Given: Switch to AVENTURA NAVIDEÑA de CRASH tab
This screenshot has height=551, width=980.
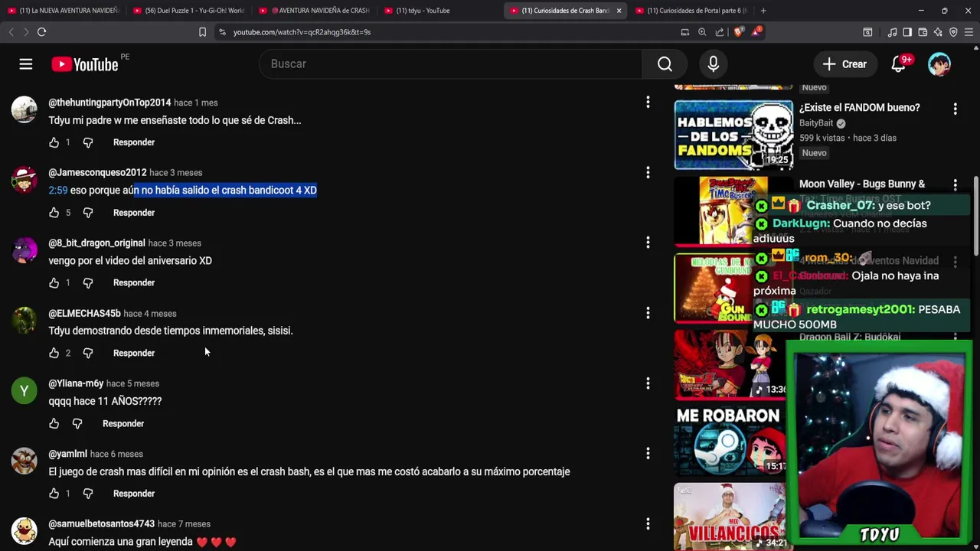Looking at the screenshot, I should tap(315, 11).
